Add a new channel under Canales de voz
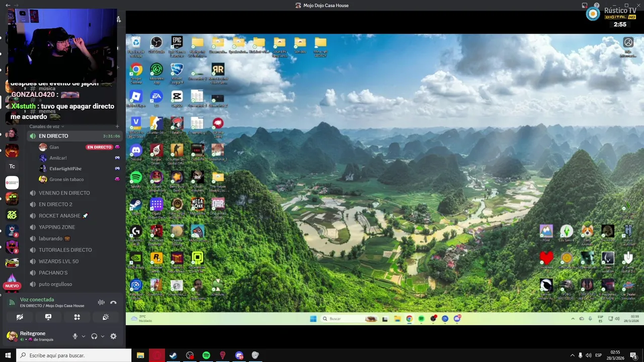The width and height of the screenshot is (644, 362). coord(117,127)
